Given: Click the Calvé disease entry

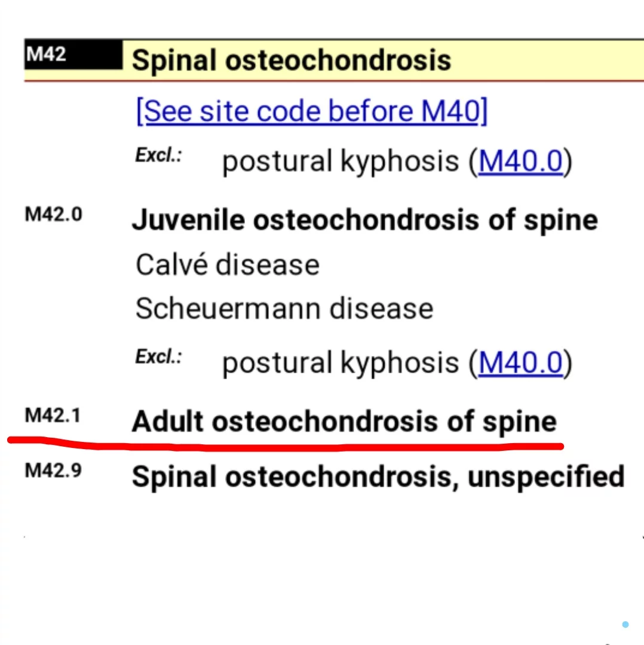Looking at the screenshot, I should click(x=228, y=265).
